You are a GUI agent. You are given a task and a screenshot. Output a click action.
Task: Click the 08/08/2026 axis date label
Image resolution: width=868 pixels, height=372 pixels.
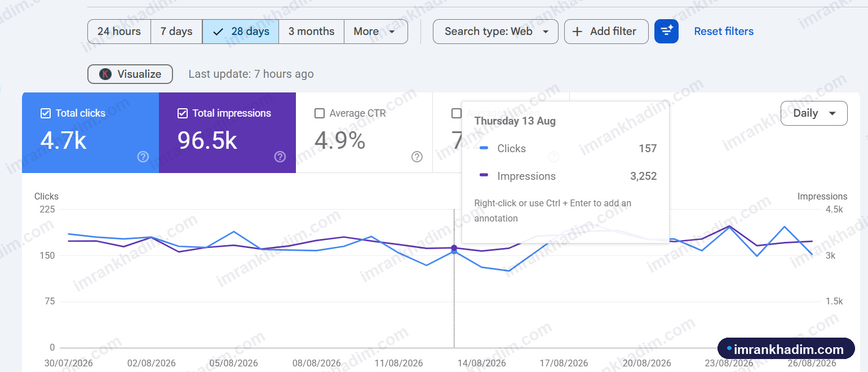click(x=316, y=364)
